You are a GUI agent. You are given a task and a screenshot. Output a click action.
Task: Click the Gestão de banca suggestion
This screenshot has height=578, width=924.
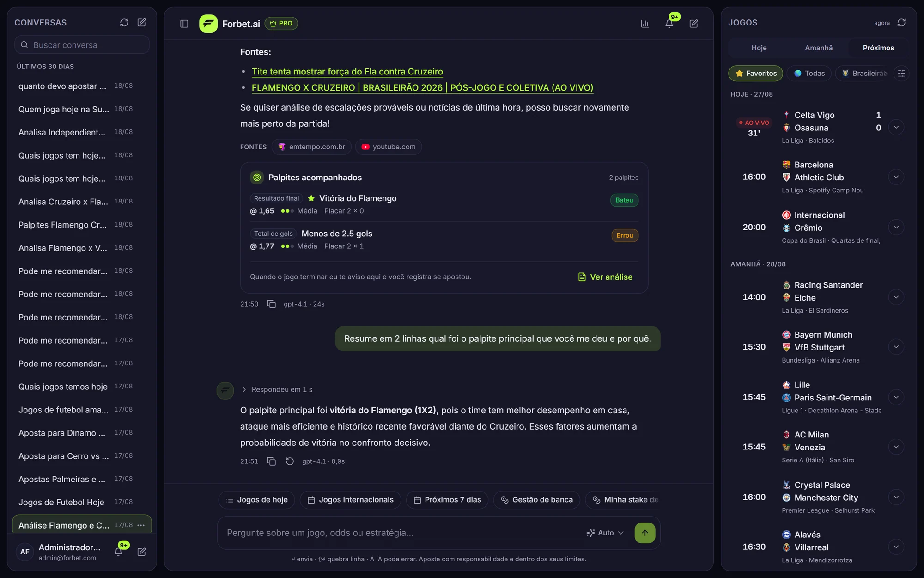pos(537,499)
